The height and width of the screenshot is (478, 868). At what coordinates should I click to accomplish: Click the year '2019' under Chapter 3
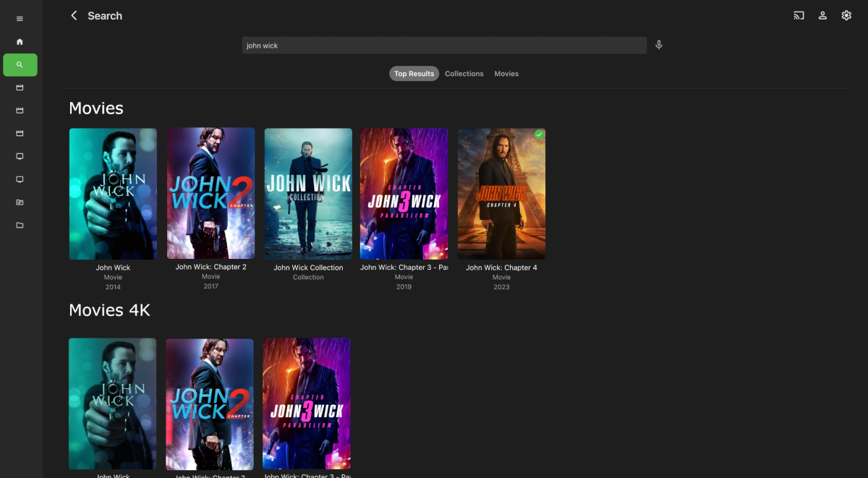click(404, 287)
